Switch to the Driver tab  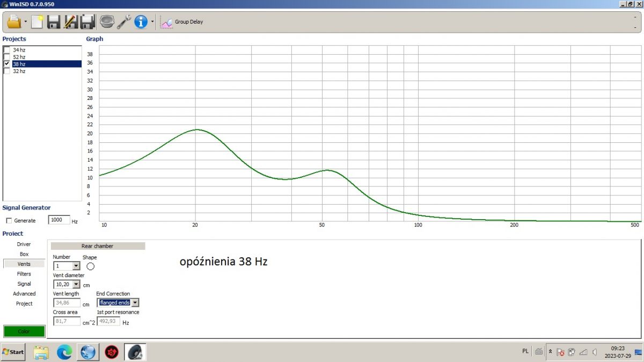point(24,244)
